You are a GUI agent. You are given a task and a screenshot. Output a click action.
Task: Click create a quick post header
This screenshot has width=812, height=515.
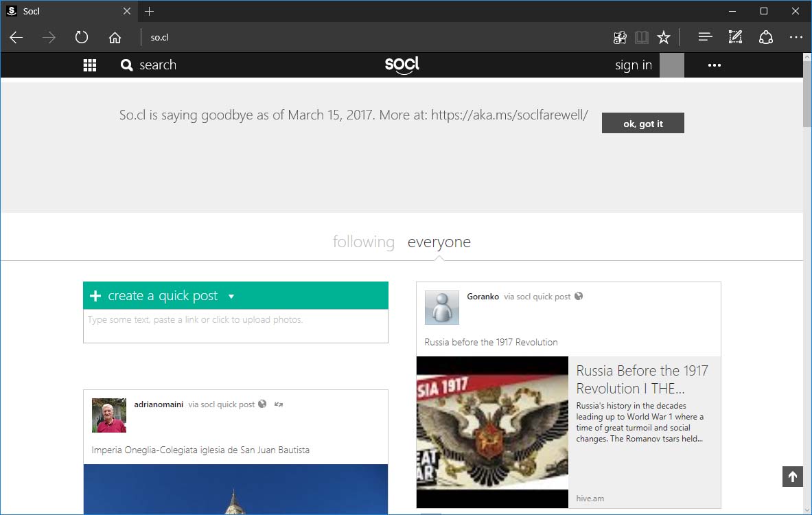point(235,296)
